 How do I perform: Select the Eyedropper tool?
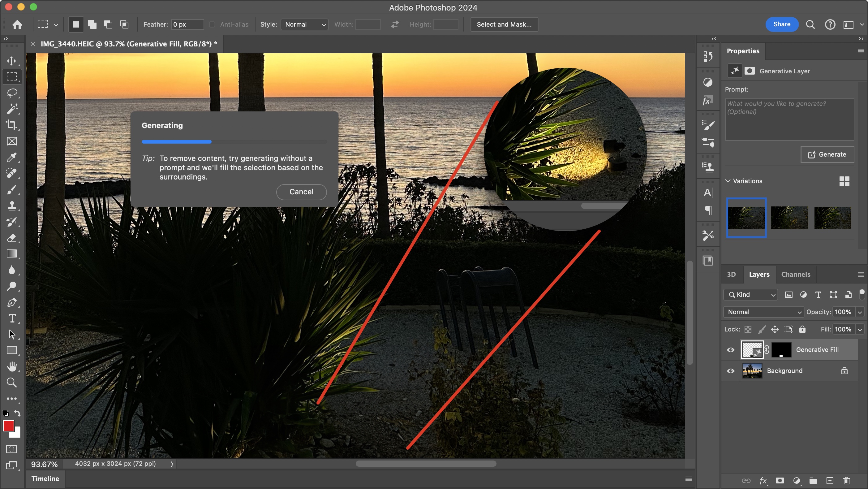(x=12, y=158)
